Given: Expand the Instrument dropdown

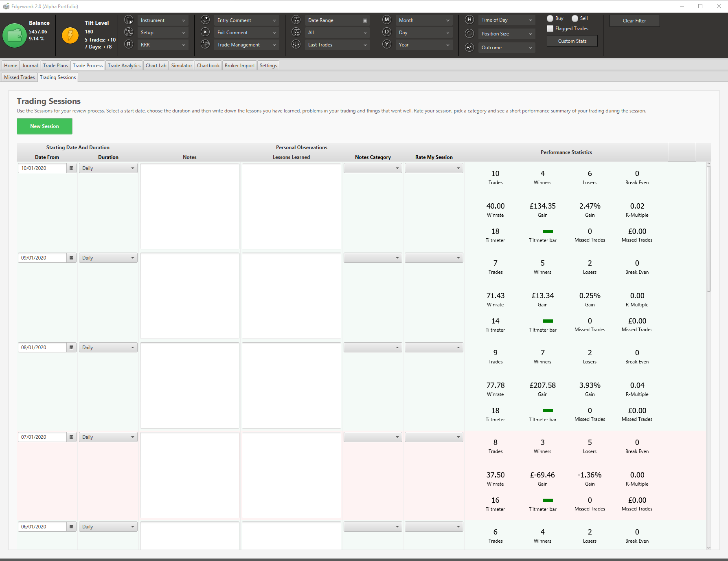Looking at the screenshot, I should click(163, 20).
